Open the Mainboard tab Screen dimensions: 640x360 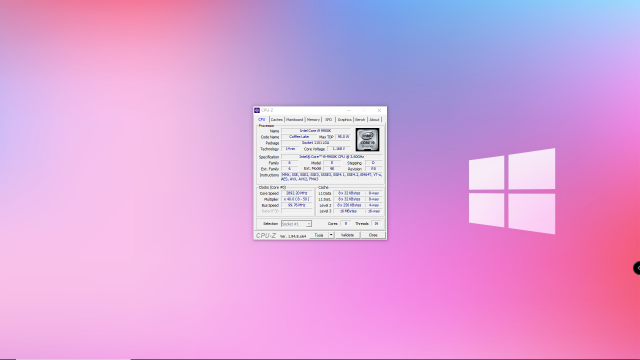pos(294,120)
